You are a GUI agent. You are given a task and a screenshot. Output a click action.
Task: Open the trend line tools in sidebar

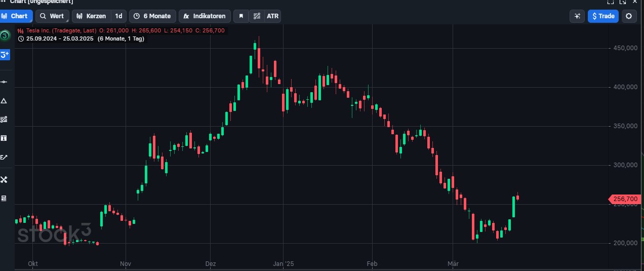pos(4,120)
